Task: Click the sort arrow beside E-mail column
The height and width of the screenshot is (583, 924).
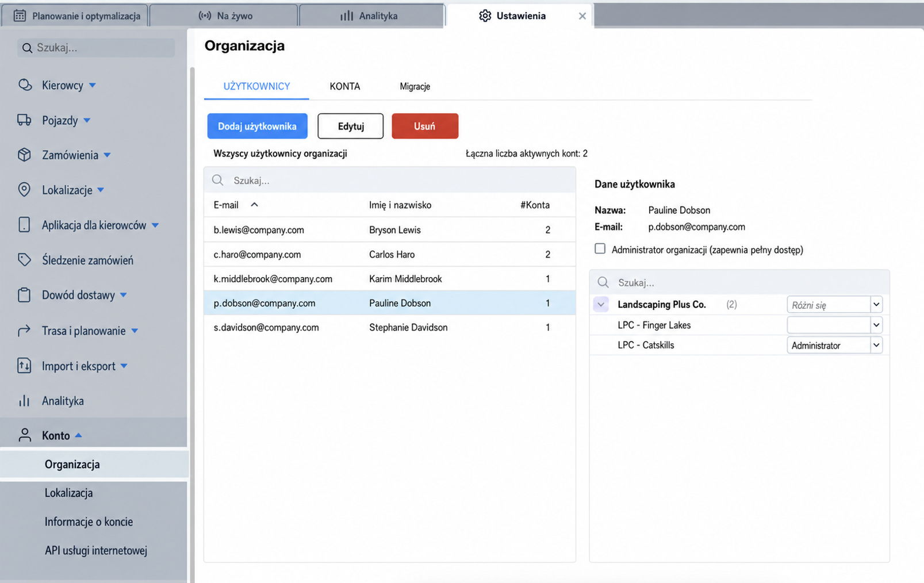Action: [x=254, y=205]
